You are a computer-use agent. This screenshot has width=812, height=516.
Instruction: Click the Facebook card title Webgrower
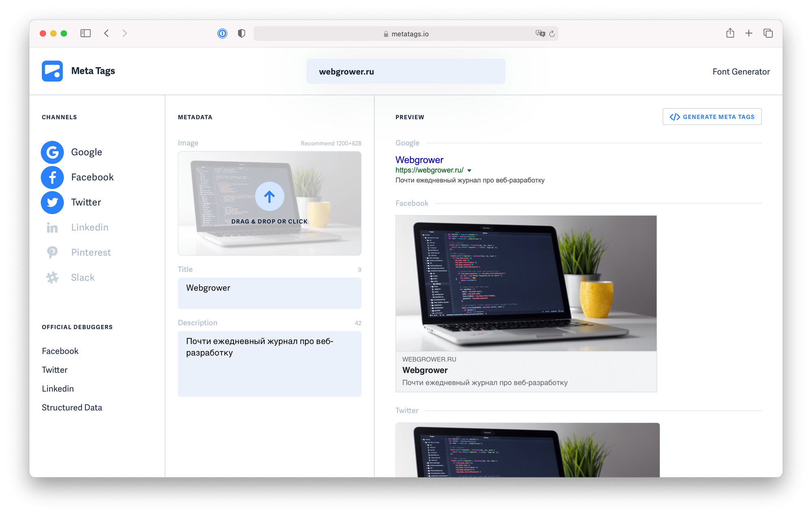click(425, 370)
